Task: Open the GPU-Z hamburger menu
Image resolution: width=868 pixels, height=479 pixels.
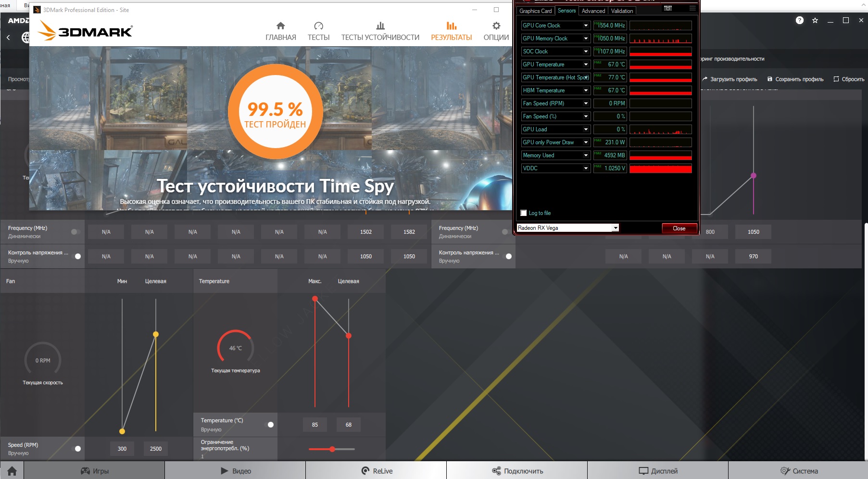Action: click(692, 8)
